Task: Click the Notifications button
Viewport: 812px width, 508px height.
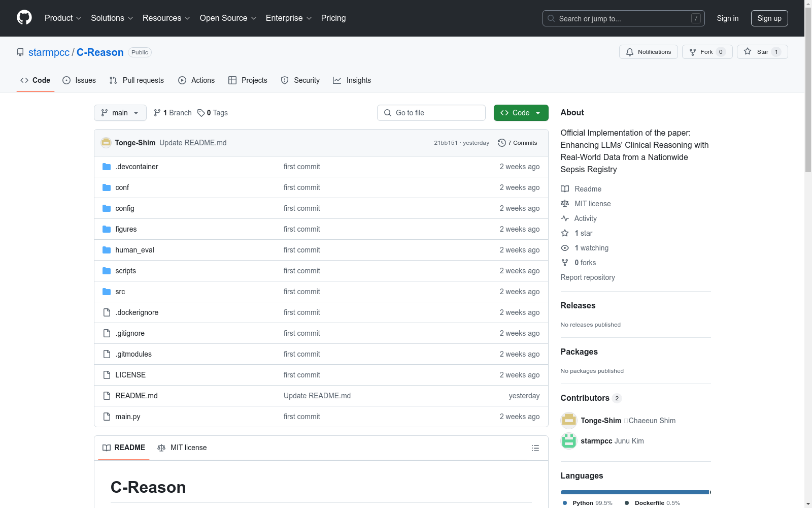Action: point(649,52)
